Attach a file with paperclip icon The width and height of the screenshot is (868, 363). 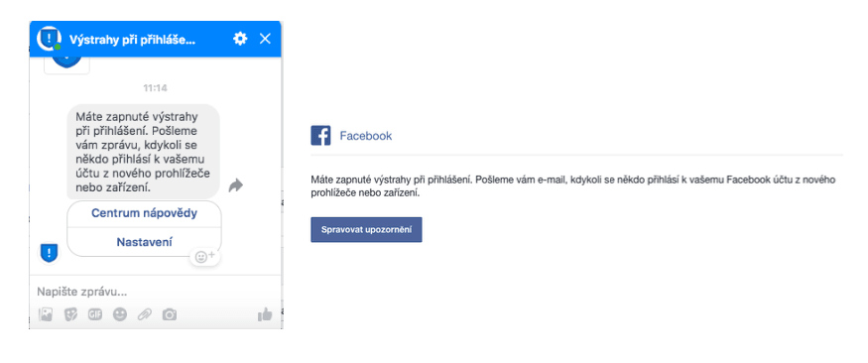click(x=145, y=314)
